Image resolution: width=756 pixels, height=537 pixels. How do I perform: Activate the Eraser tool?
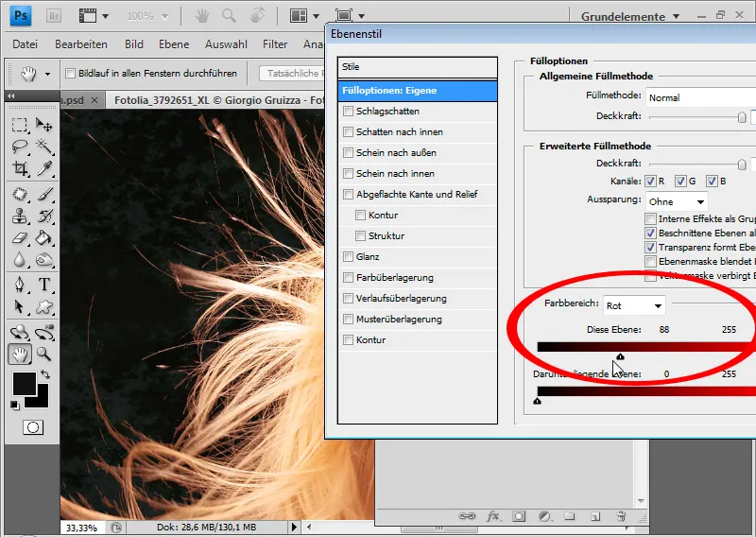pos(19,237)
